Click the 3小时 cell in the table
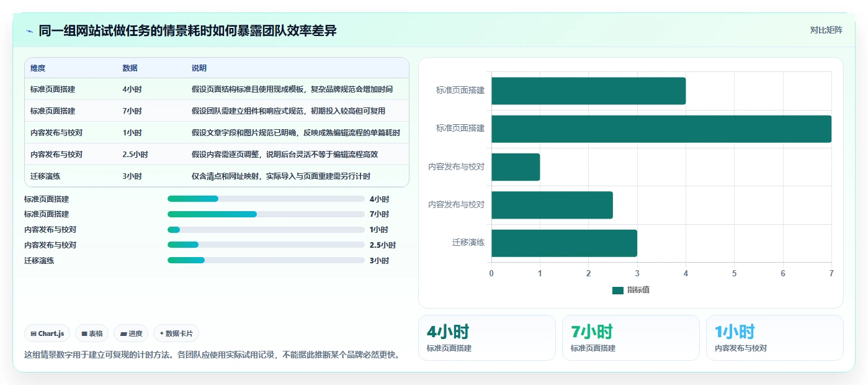 [132, 176]
